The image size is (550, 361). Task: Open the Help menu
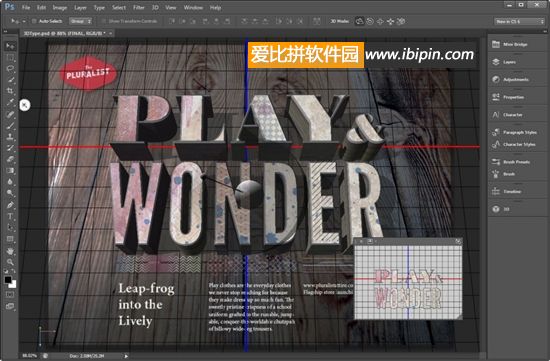[x=215, y=7]
